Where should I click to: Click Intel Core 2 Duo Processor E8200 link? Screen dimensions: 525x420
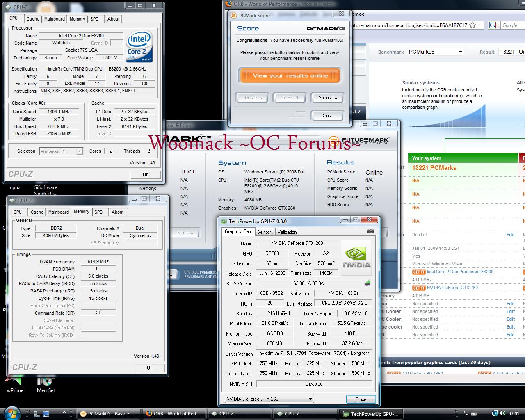click(460, 272)
